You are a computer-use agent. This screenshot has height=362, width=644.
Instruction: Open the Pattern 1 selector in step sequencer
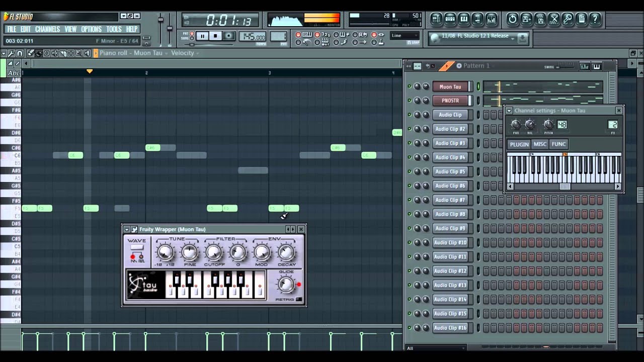[475, 66]
